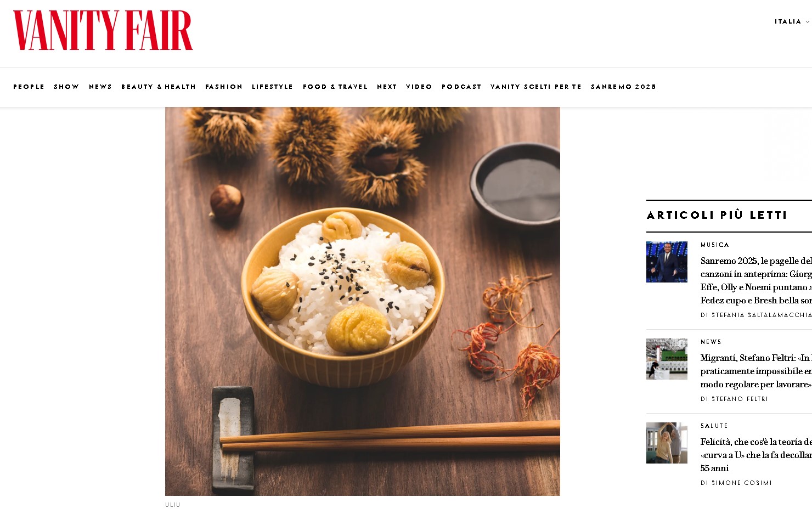Go to the VIDEO section
Image resolution: width=812 pixels, height=531 pixels.
pyautogui.click(x=419, y=87)
